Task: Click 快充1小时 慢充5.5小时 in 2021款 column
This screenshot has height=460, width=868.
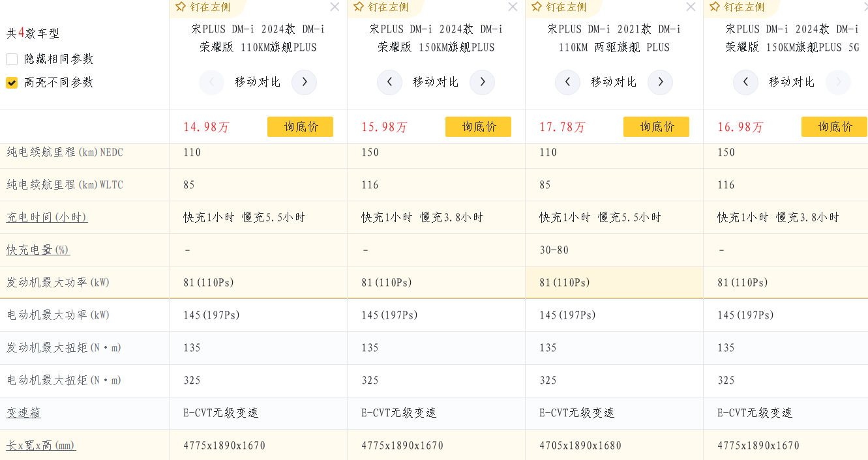Action: coord(600,218)
